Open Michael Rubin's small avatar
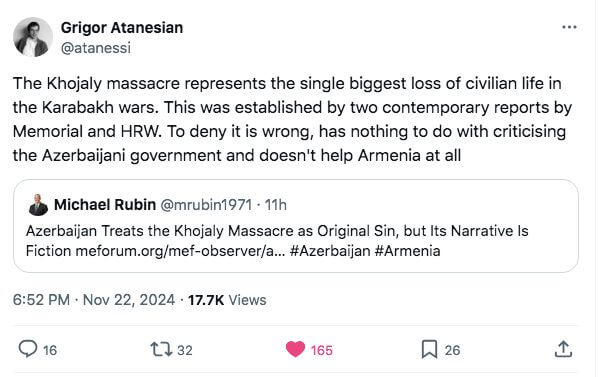Viewport: 599px width, 377px height. tap(38, 205)
